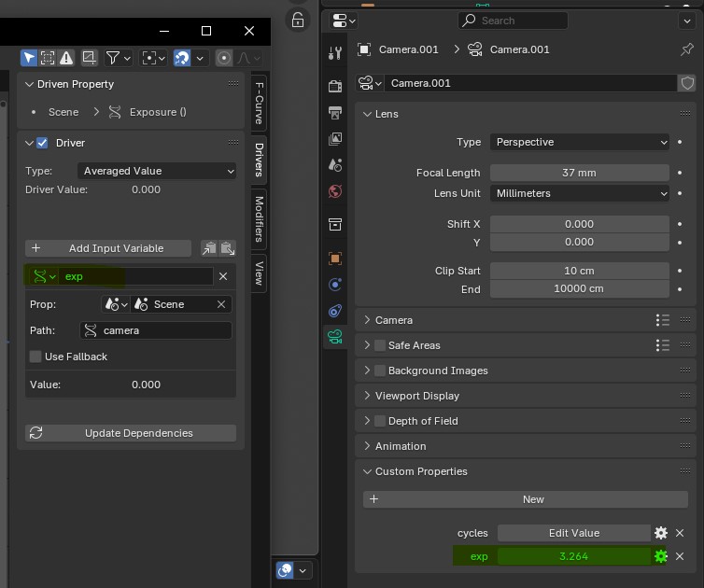This screenshot has width=704, height=588.
Task: Open the Millimeters lens unit dropdown
Action: 579,193
